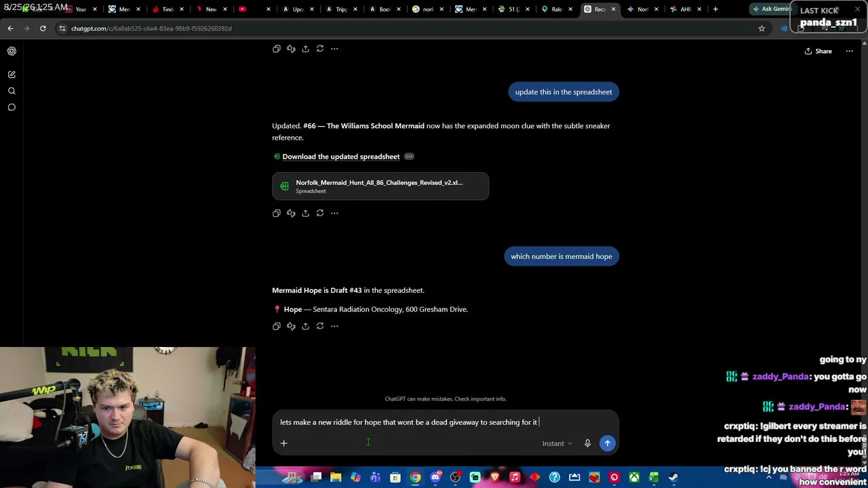Click the 'update this in the spreadsheet' message
The image size is (868, 488).
tap(564, 92)
